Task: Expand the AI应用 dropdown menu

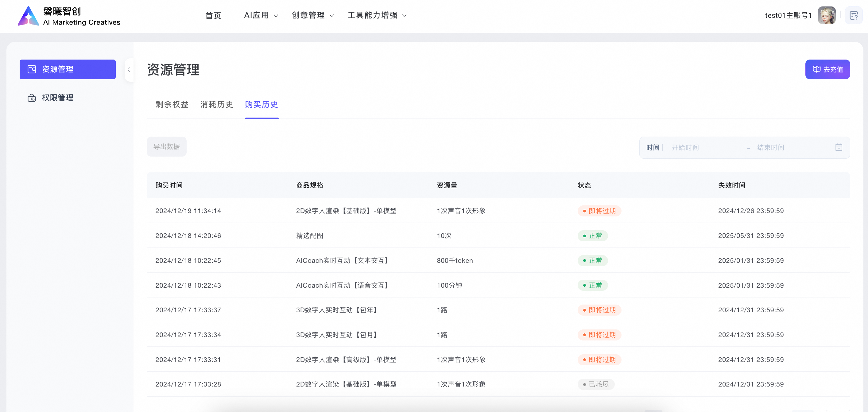Action: pyautogui.click(x=261, y=16)
